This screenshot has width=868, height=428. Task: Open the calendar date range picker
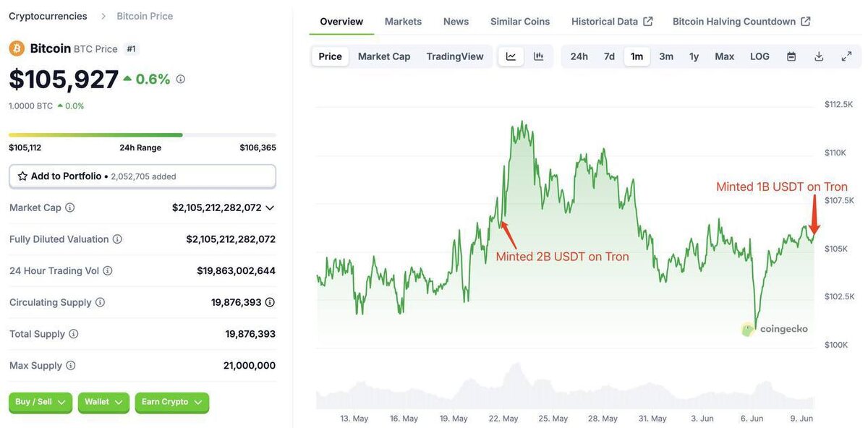tap(791, 56)
